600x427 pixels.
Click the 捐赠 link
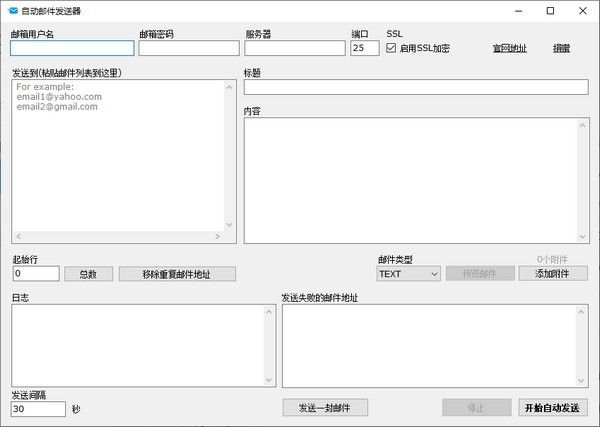561,49
